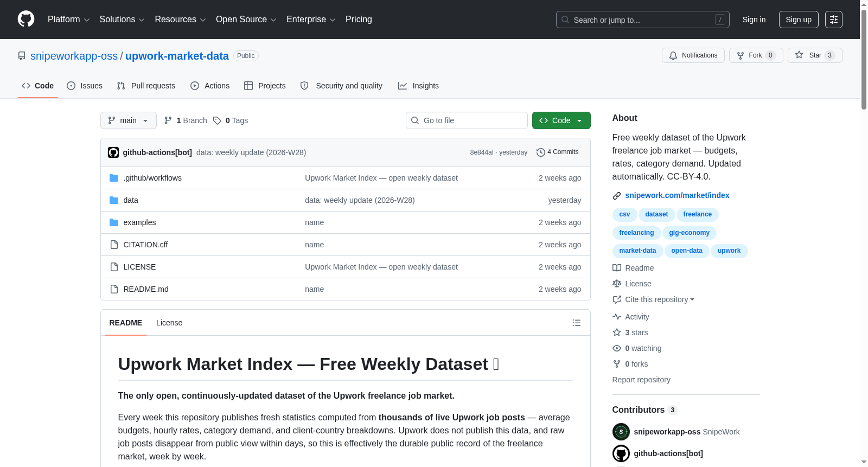Click commit hash 8e844af
The image size is (868, 467).
[x=482, y=152]
